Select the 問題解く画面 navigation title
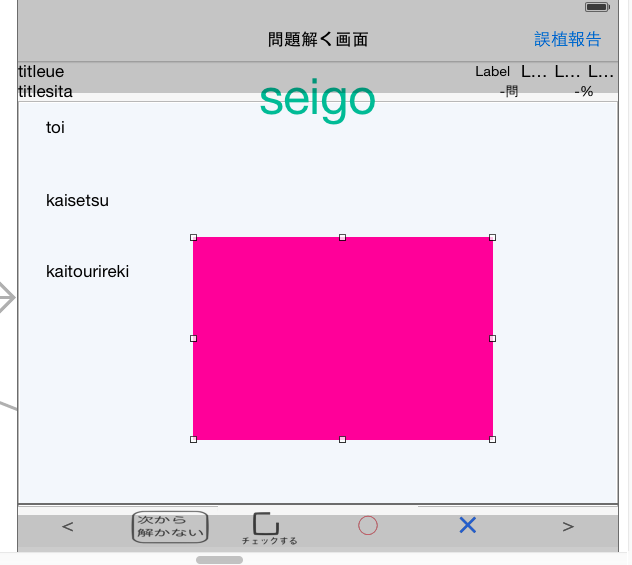This screenshot has height=565, width=632. coord(318,39)
